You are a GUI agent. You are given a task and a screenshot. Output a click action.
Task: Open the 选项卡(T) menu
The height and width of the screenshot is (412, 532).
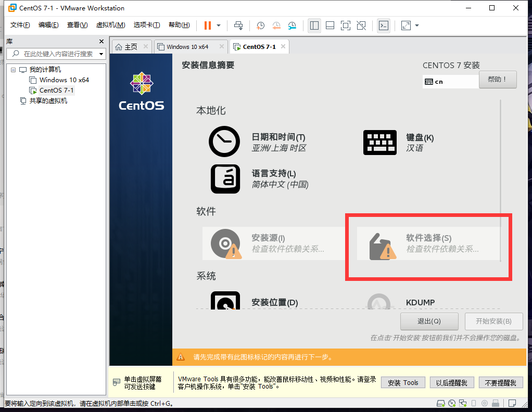click(147, 25)
